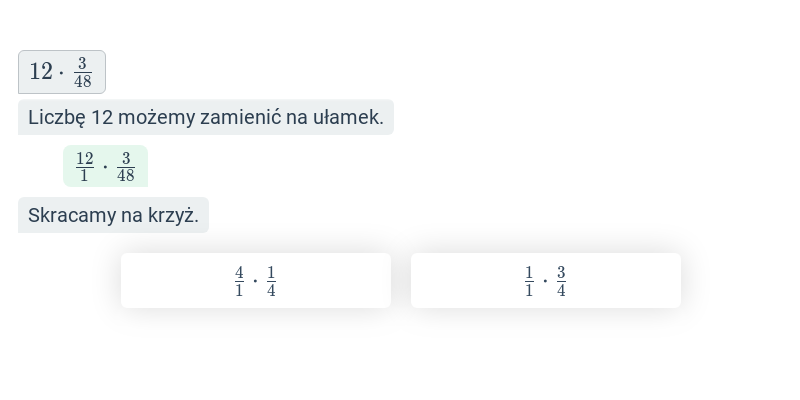Click fraction 3/48 in the grey expression box
The width and height of the screenshot is (800, 400).
(x=83, y=72)
